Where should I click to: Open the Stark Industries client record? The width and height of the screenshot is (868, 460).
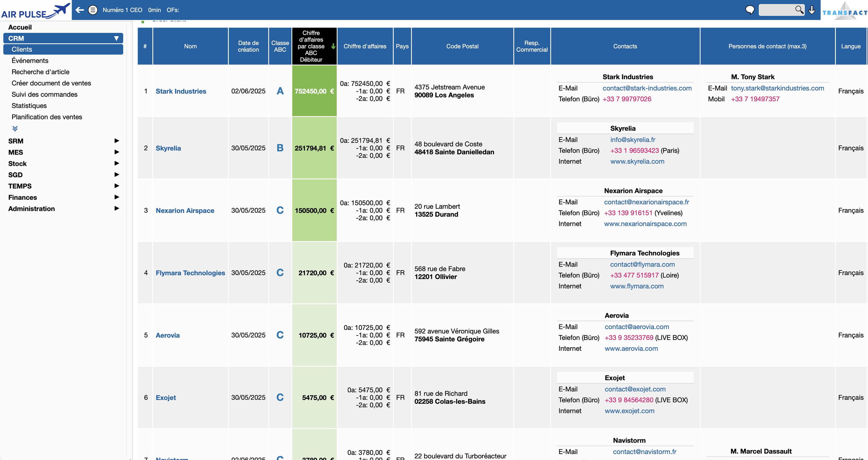coord(181,91)
